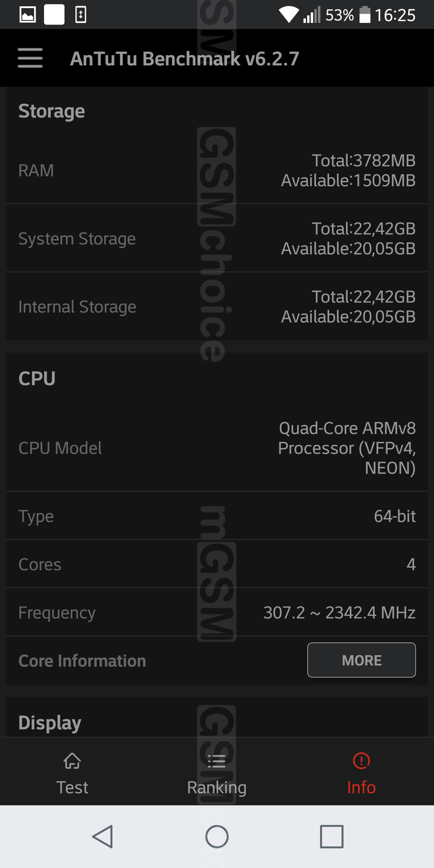Tap the picture notification icon in status bar
This screenshot has width=434, height=868.
pyautogui.click(x=28, y=15)
